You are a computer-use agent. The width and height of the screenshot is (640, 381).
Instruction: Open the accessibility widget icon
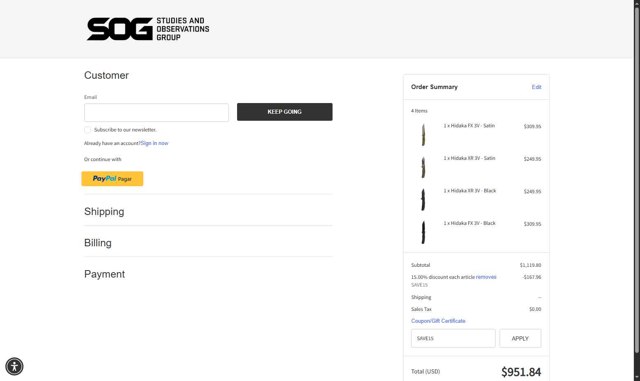pyautogui.click(x=14, y=366)
